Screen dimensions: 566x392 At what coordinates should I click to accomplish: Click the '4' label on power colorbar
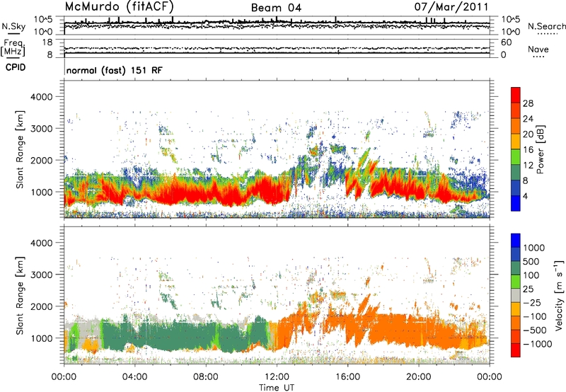point(525,196)
